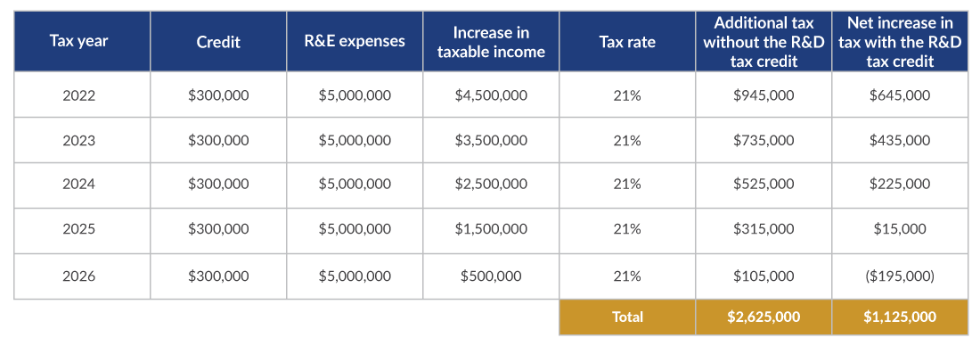980x346 pixels.
Task: Select the $735,000 additional tax cell
Action: tap(764, 140)
